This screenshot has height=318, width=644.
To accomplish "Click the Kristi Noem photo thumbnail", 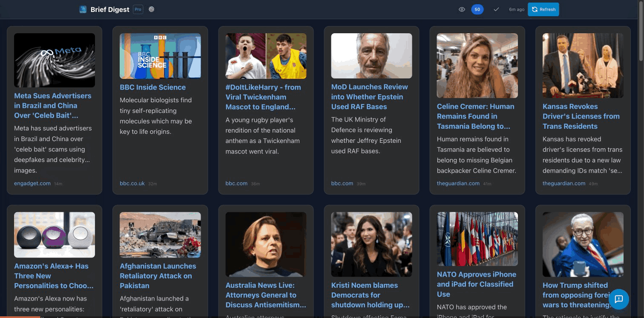I will click(371, 244).
